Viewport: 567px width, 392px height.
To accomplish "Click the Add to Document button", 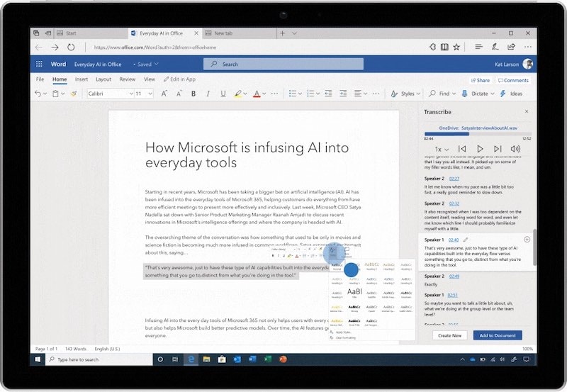I will point(498,335).
